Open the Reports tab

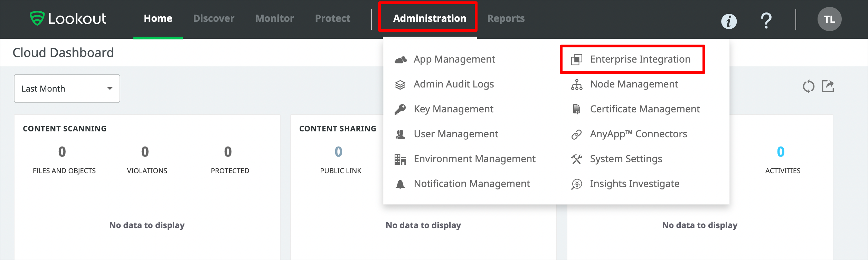506,18
